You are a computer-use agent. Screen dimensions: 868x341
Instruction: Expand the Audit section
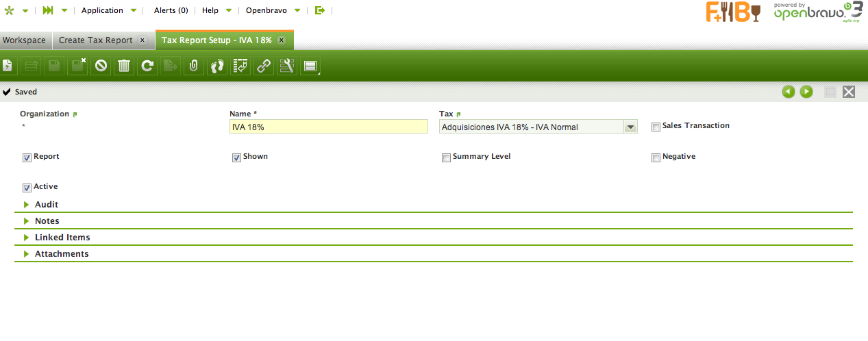pos(47,204)
